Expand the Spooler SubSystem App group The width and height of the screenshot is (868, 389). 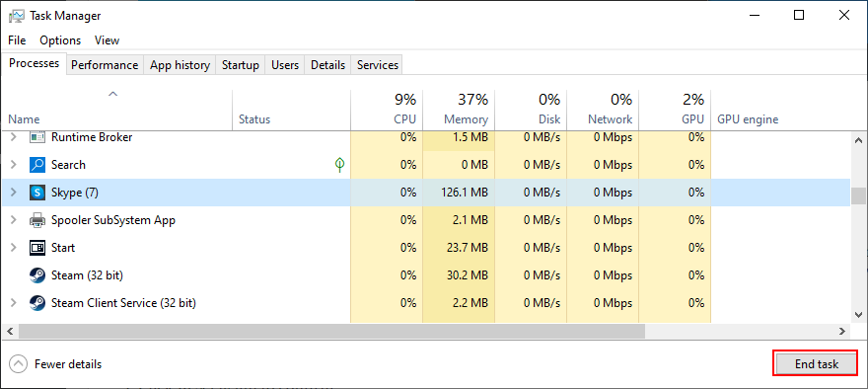pos(15,220)
